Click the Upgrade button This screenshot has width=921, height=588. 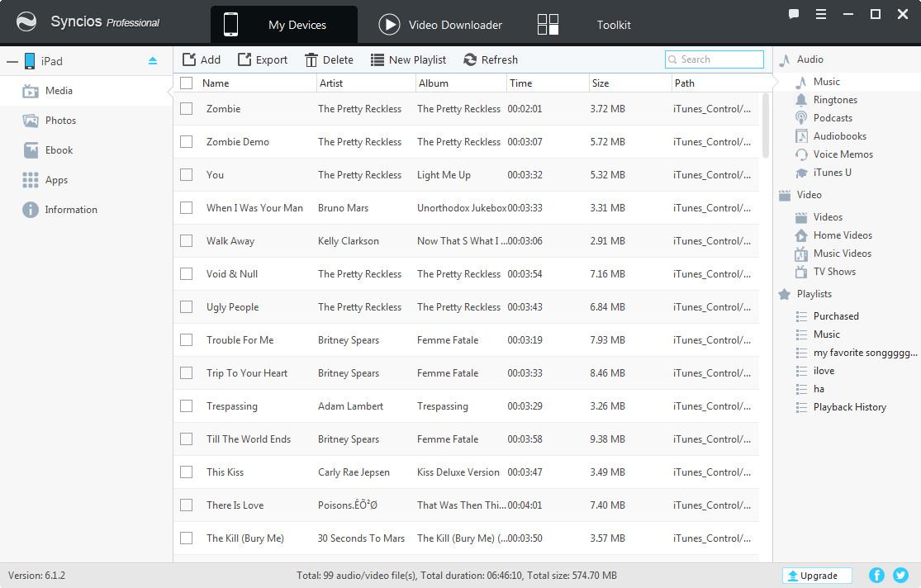[x=817, y=576]
